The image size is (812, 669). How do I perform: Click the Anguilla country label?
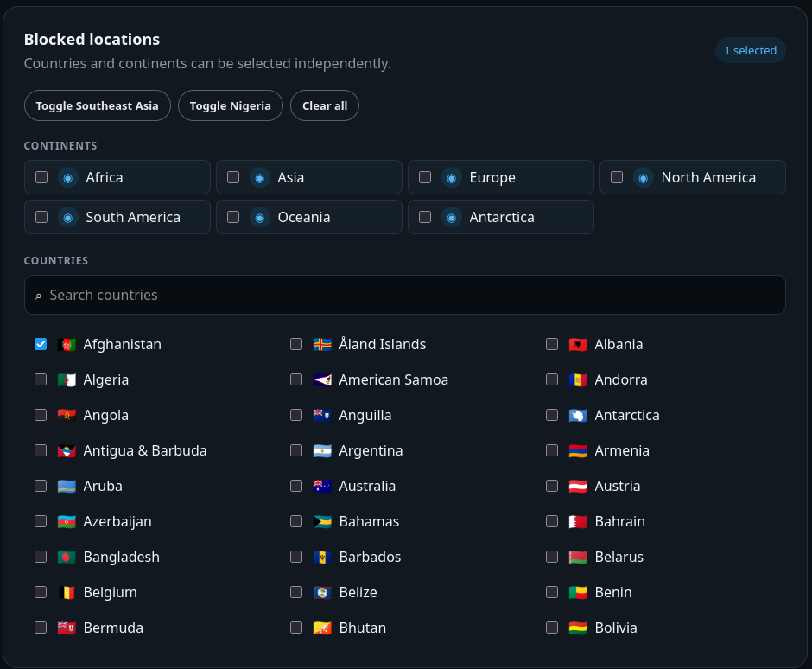click(x=365, y=415)
